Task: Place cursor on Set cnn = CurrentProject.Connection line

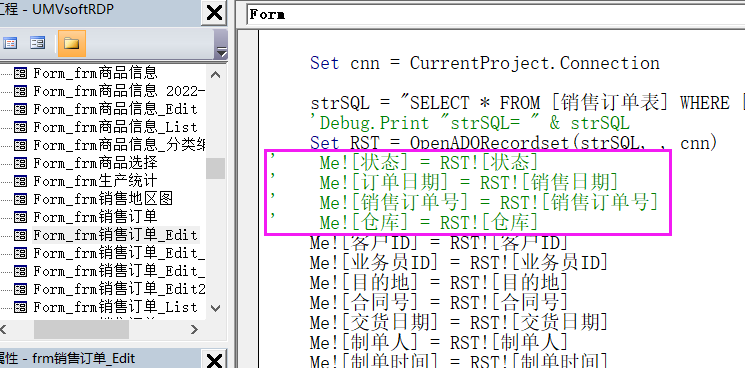Action: coord(485,63)
